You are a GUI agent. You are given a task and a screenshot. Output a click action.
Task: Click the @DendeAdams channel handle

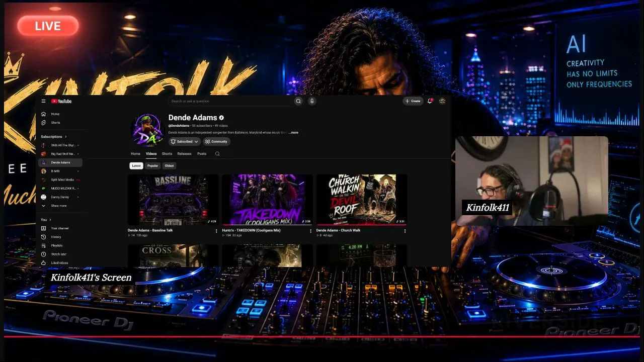point(179,126)
